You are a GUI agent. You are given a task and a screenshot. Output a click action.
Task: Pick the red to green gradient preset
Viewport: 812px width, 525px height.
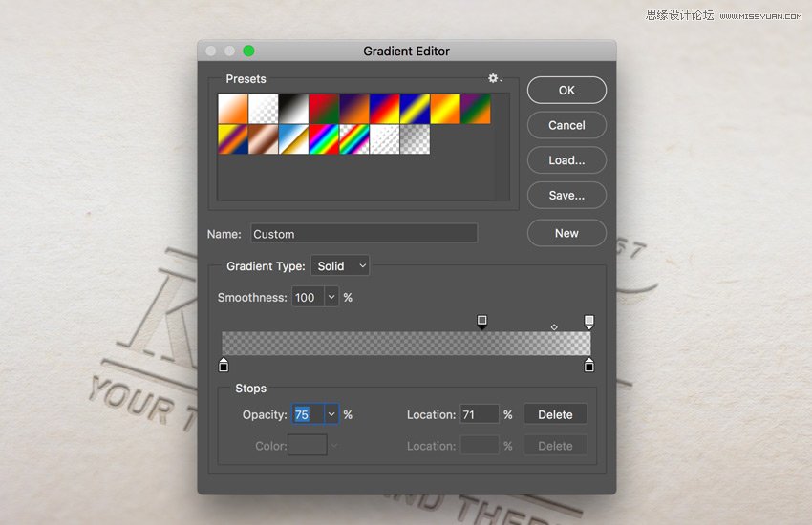coord(324,109)
